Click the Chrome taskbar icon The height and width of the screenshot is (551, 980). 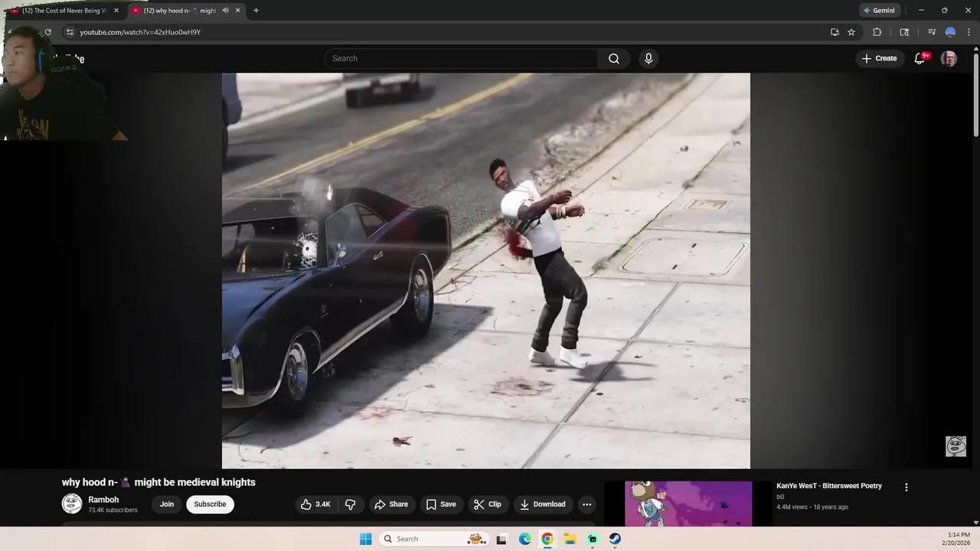pyautogui.click(x=547, y=539)
